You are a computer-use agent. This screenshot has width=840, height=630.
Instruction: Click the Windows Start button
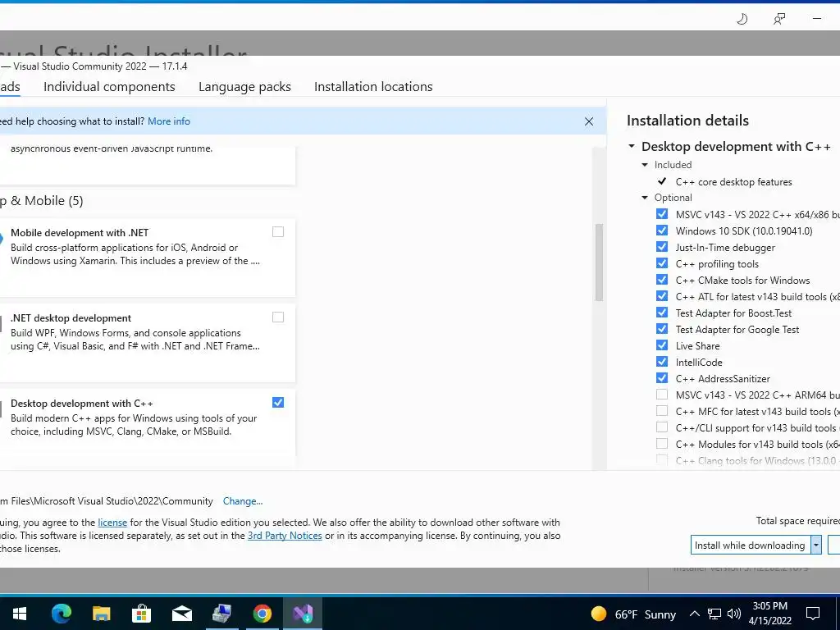click(x=20, y=614)
